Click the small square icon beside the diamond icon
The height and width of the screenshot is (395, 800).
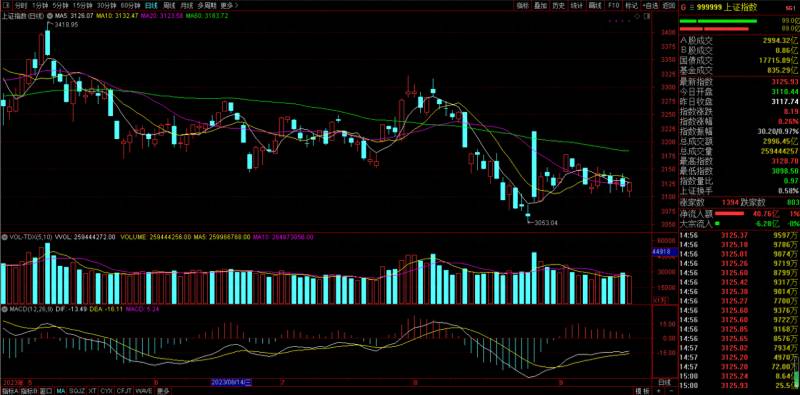pyautogui.click(x=646, y=16)
